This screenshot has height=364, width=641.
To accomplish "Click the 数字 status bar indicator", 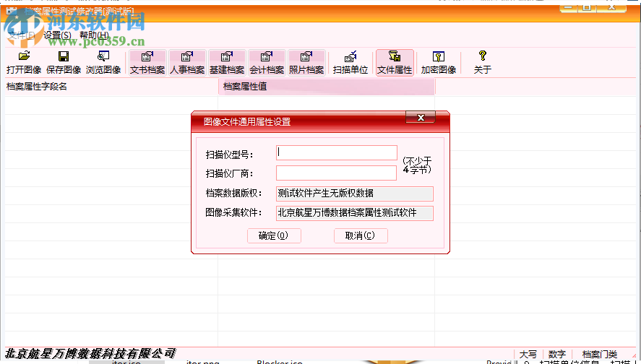I will [556, 354].
